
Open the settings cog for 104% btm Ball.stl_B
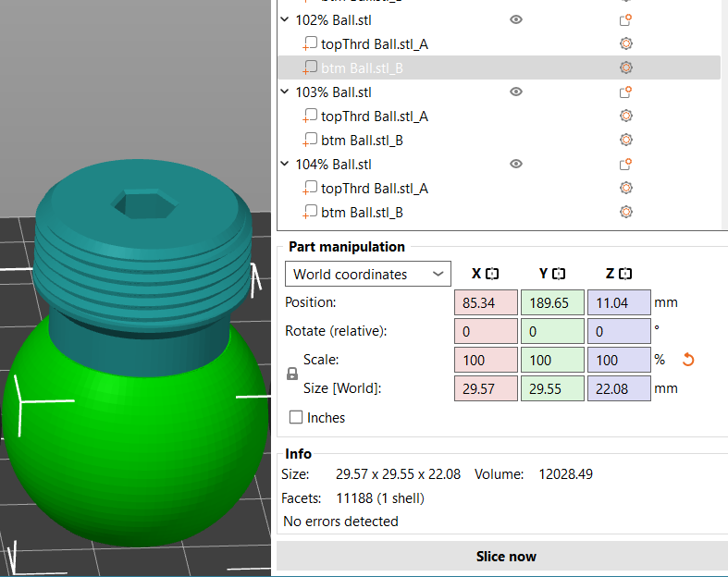pyautogui.click(x=626, y=212)
